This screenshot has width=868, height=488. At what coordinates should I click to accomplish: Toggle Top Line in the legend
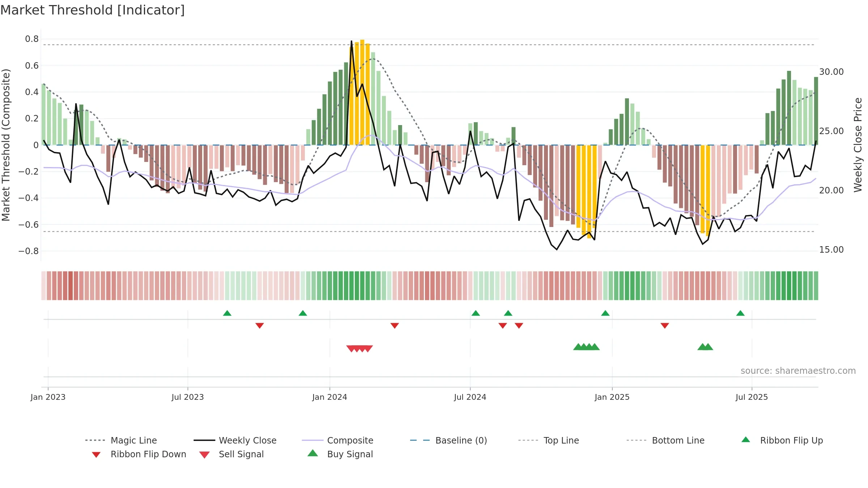(548, 440)
